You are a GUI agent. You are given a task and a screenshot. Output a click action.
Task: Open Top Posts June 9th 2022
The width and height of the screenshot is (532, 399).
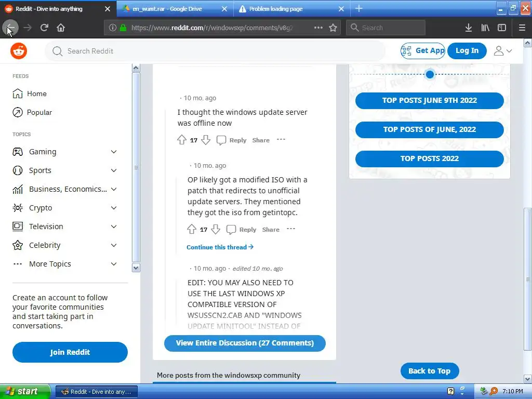coord(430,100)
